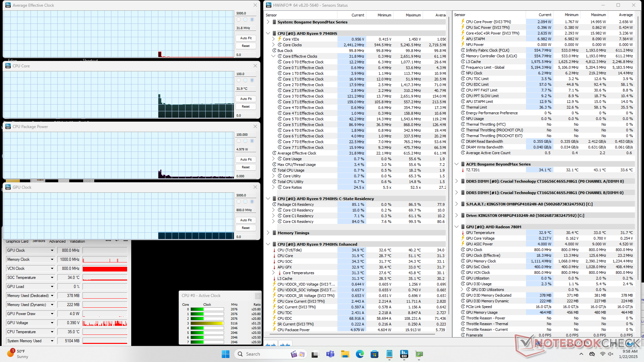Viewport: 644px width, 362px height.
Task: Open the SOC Temperature dropdown in GPU-Z
Action: (52, 278)
